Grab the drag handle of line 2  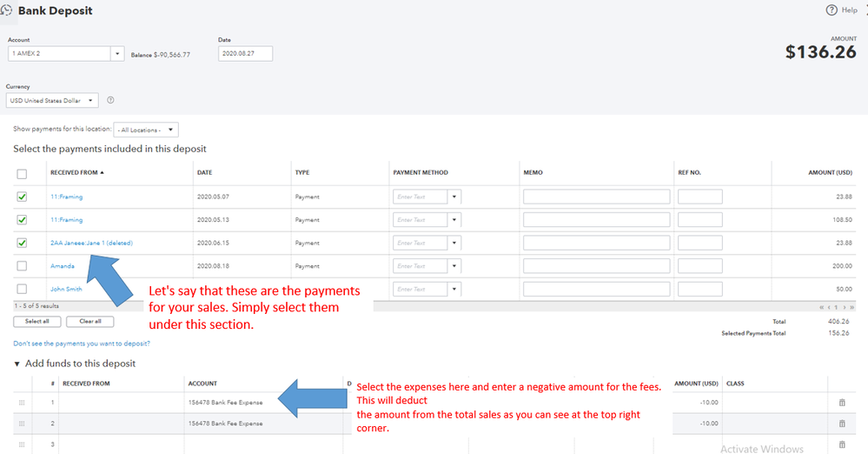(22, 424)
